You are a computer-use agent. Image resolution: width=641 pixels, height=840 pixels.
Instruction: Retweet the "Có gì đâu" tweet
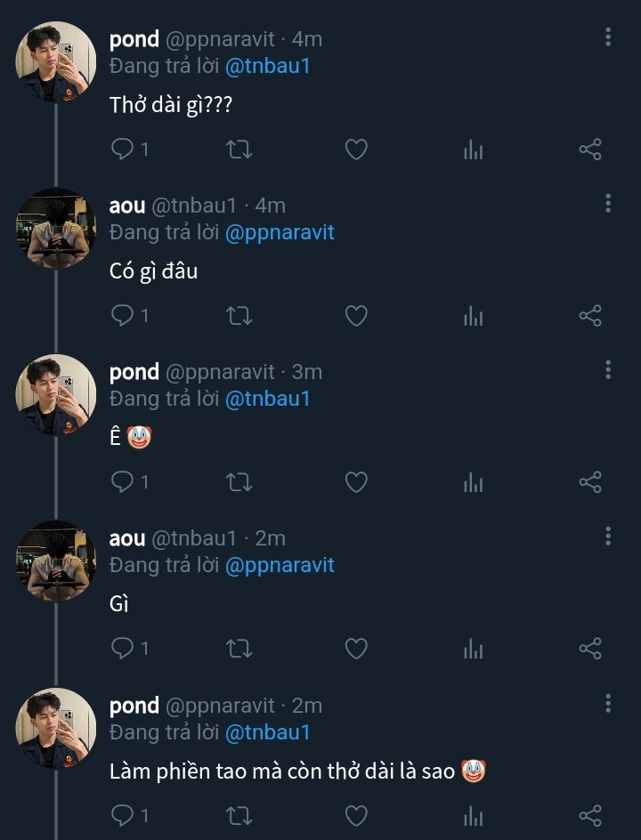coord(239,315)
